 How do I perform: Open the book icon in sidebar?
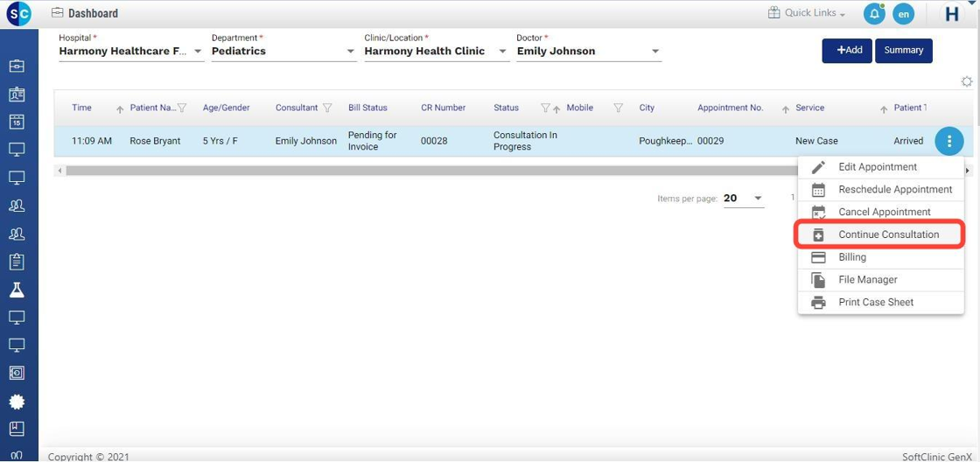17,429
